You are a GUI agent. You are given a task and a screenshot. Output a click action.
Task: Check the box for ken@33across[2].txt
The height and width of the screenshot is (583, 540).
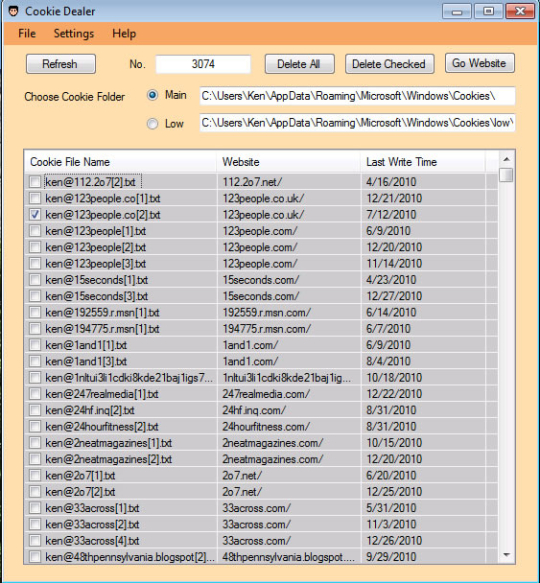tap(35, 524)
